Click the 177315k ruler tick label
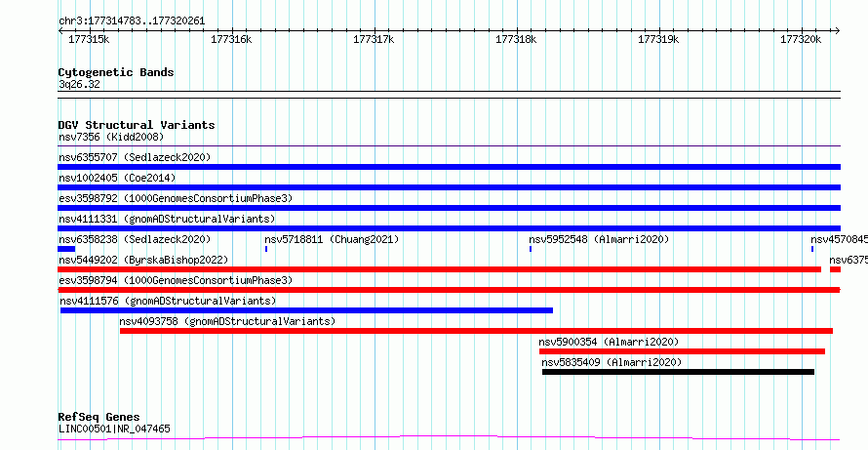The width and height of the screenshot is (868, 450). point(89,40)
